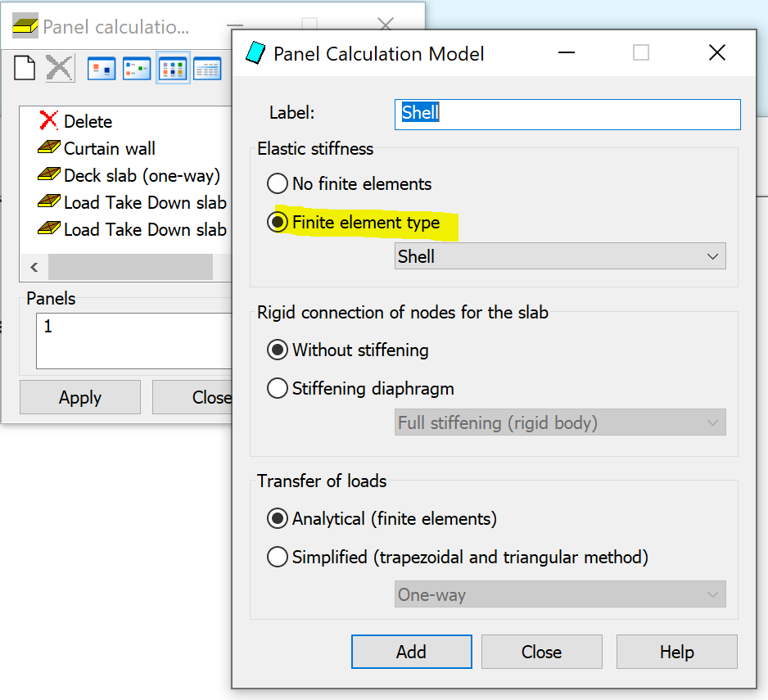The height and width of the screenshot is (700, 768).
Task: Select the large icons view toolbar icon
Action: click(102, 68)
